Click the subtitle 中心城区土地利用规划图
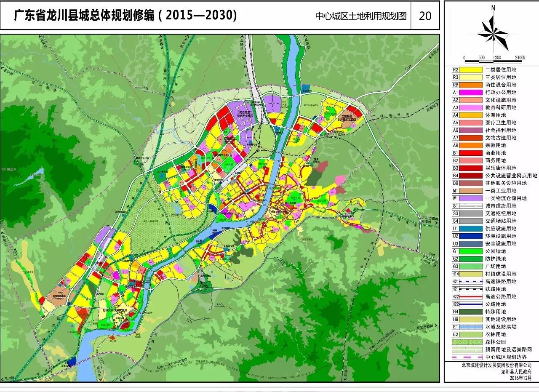 point(361,16)
